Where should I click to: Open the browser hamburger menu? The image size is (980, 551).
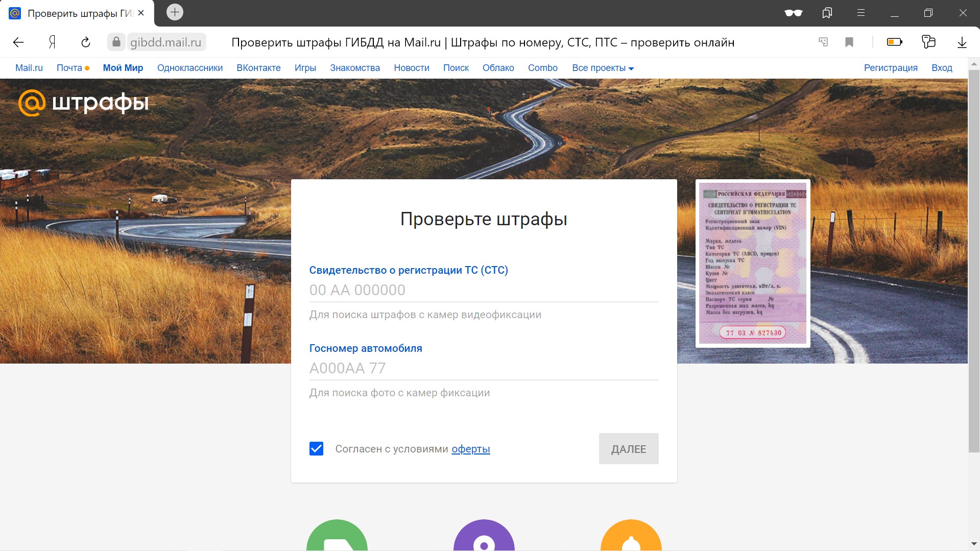pyautogui.click(x=861, y=13)
